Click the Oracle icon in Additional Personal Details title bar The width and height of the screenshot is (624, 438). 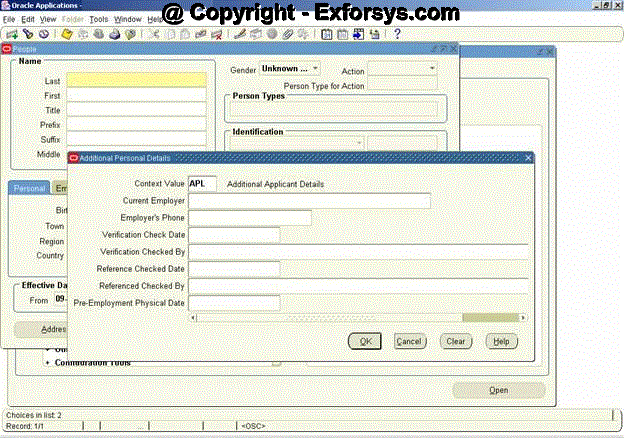[x=73, y=158]
